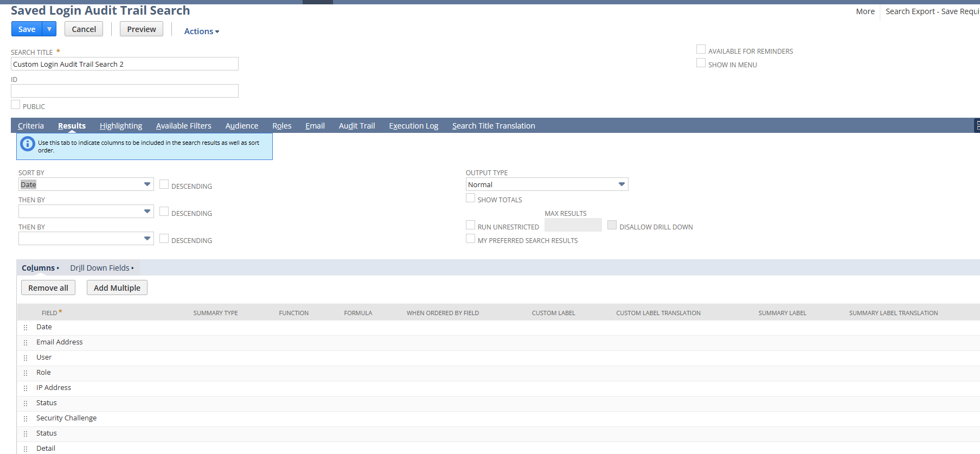Open the Actions menu

point(201,31)
